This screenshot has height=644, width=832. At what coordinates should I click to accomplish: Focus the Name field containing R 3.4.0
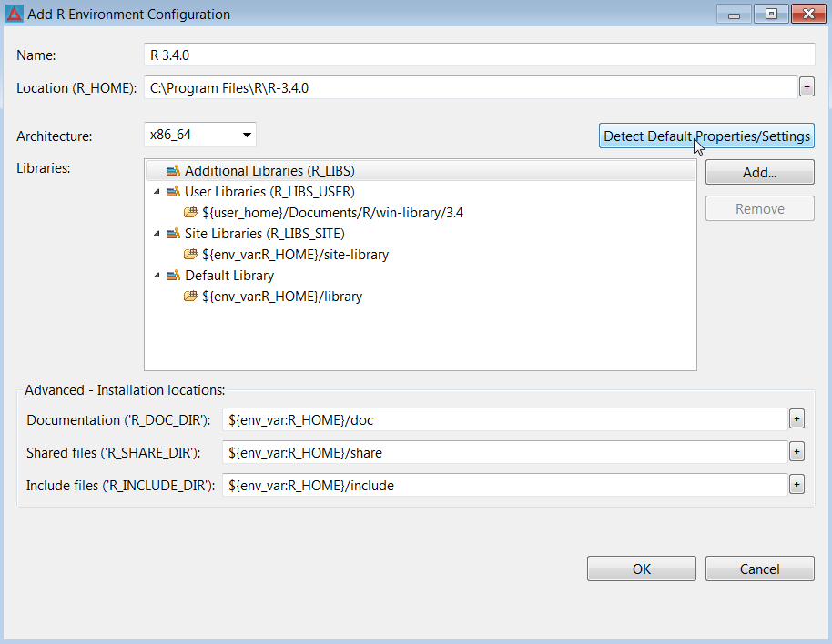pyautogui.click(x=479, y=55)
